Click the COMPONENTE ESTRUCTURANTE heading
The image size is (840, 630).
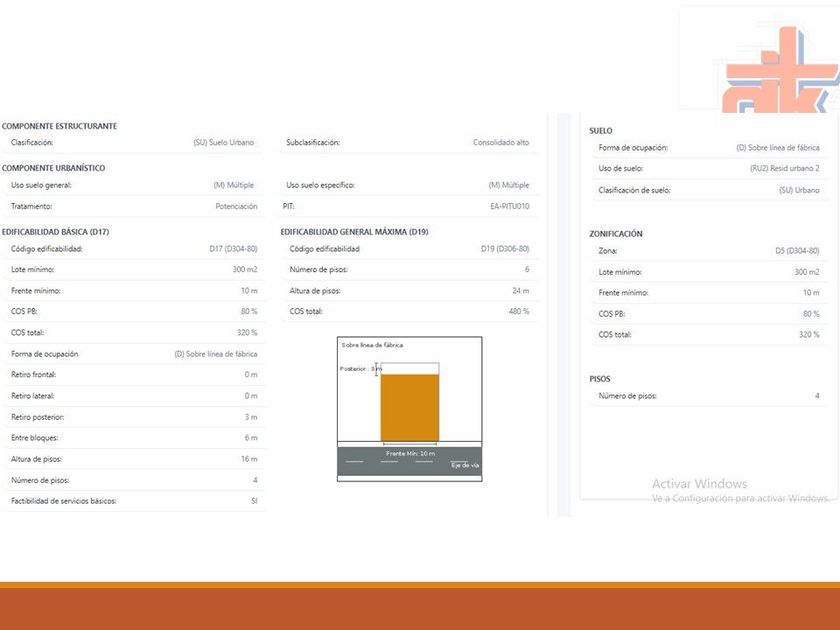[x=59, y=126]
